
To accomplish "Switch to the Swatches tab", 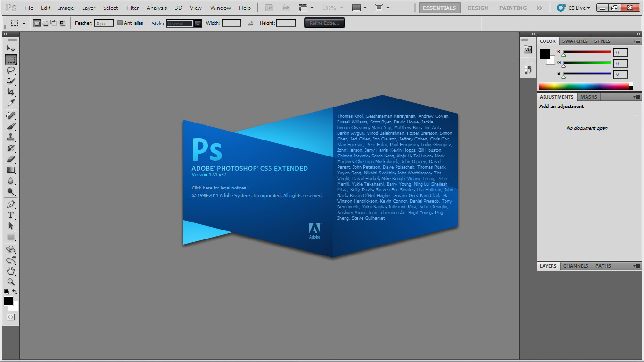I will [575, 41].
